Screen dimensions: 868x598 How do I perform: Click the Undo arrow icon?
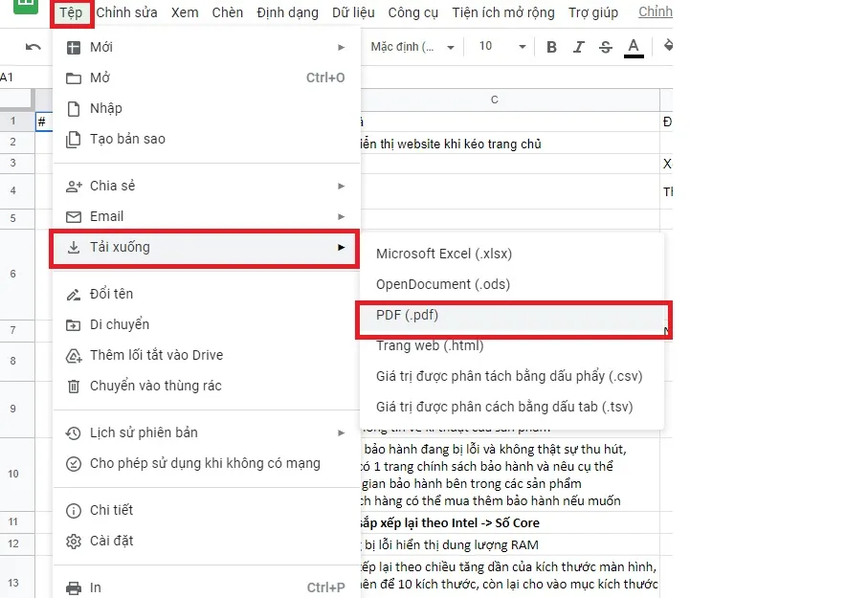[33, 45]
